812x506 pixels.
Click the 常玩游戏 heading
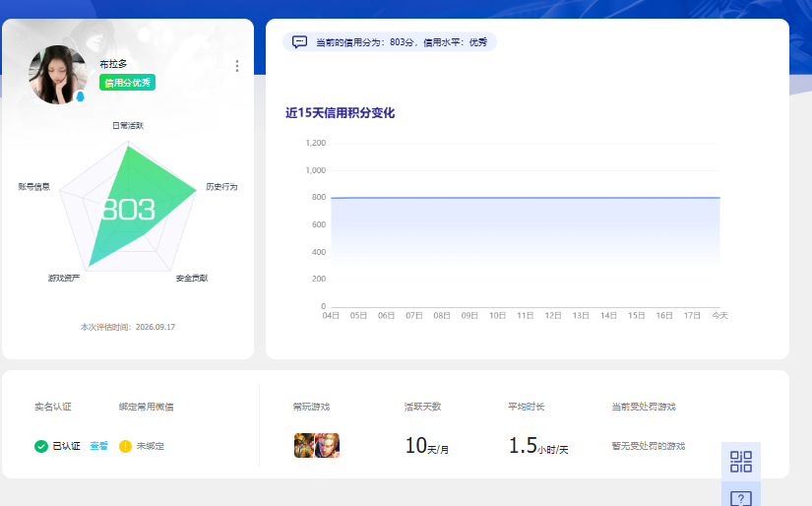311,407
